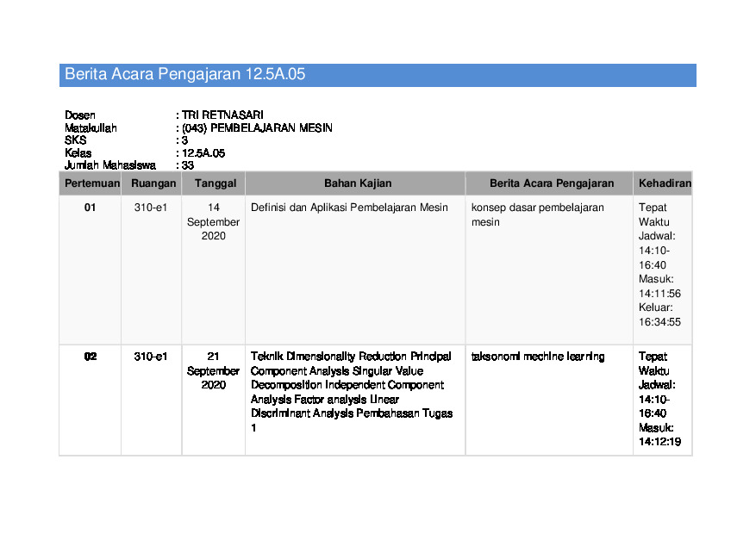Click the 'Dosen' label
Screen dimensions: 756x534
click(x=80, y=115)
